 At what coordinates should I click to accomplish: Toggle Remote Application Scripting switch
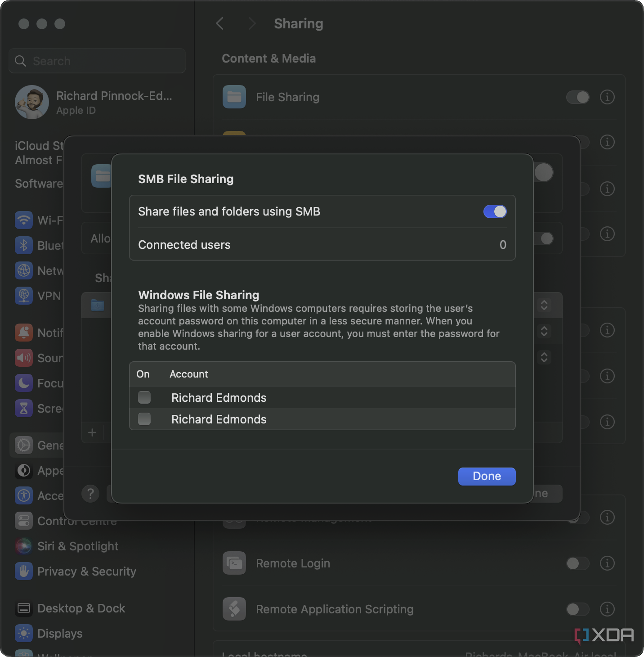tap(577, 609)
